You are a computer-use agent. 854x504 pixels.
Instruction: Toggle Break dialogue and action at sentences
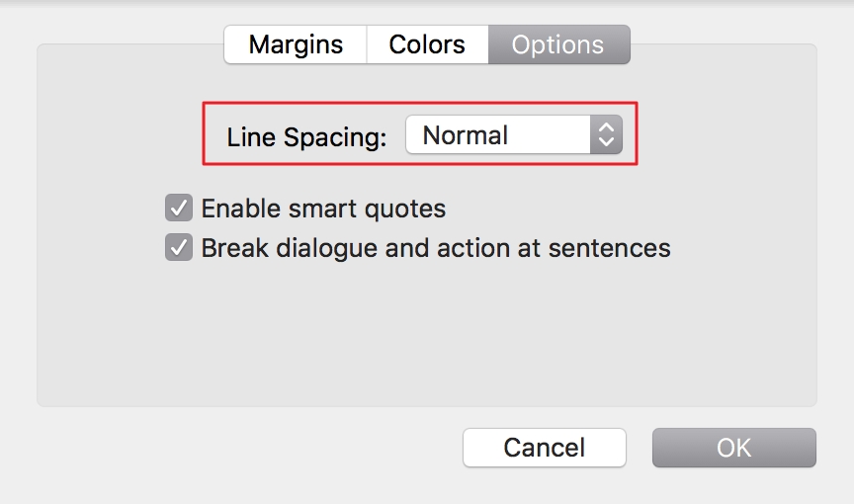click(x=179, y=247)
